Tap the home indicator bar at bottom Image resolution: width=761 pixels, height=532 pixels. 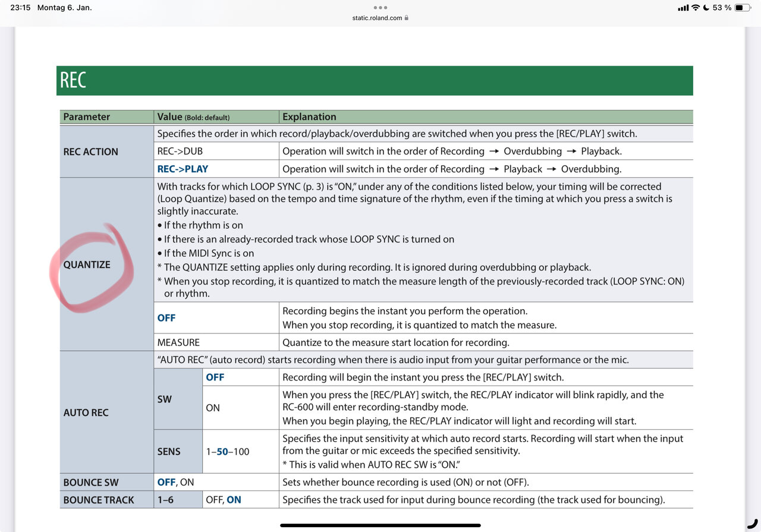380,525
